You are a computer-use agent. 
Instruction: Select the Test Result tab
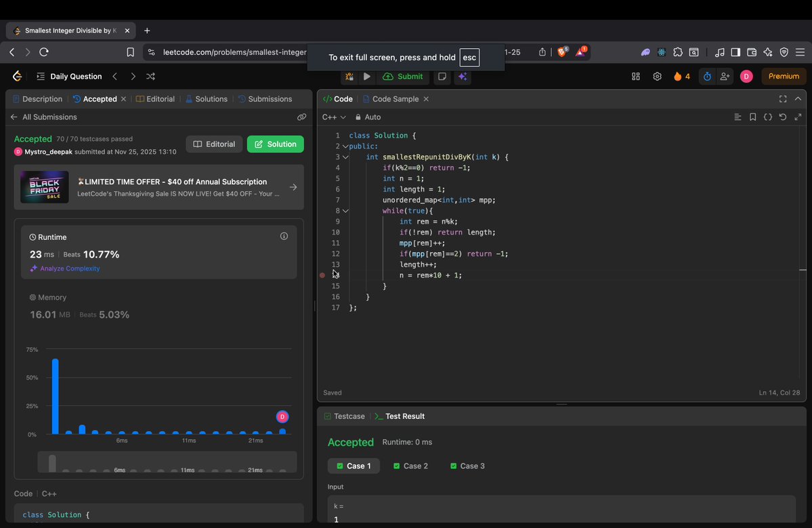tap(400, 416)
